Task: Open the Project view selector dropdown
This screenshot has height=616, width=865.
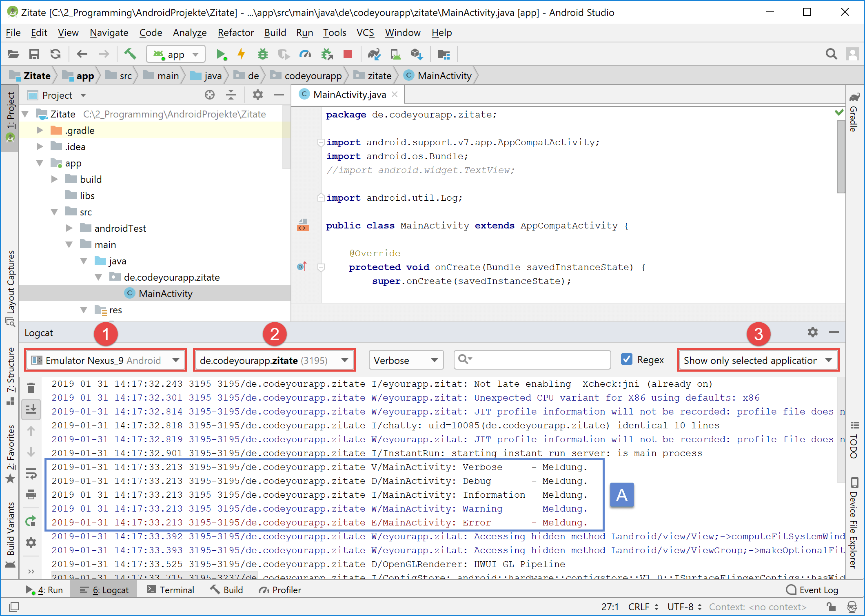Action: coord(57,95)
